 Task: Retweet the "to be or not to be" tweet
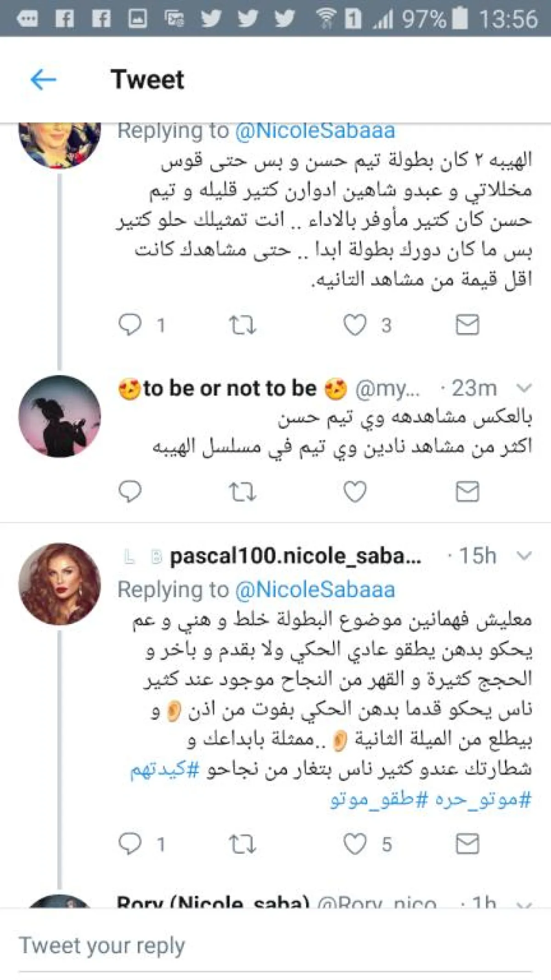click(x=242, y=492)
